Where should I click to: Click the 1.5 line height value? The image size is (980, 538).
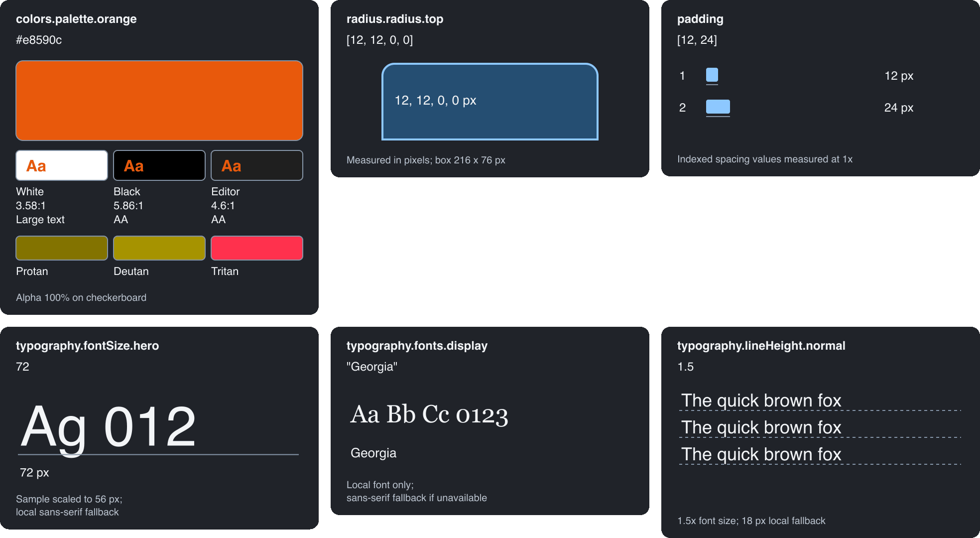point(685,367)
